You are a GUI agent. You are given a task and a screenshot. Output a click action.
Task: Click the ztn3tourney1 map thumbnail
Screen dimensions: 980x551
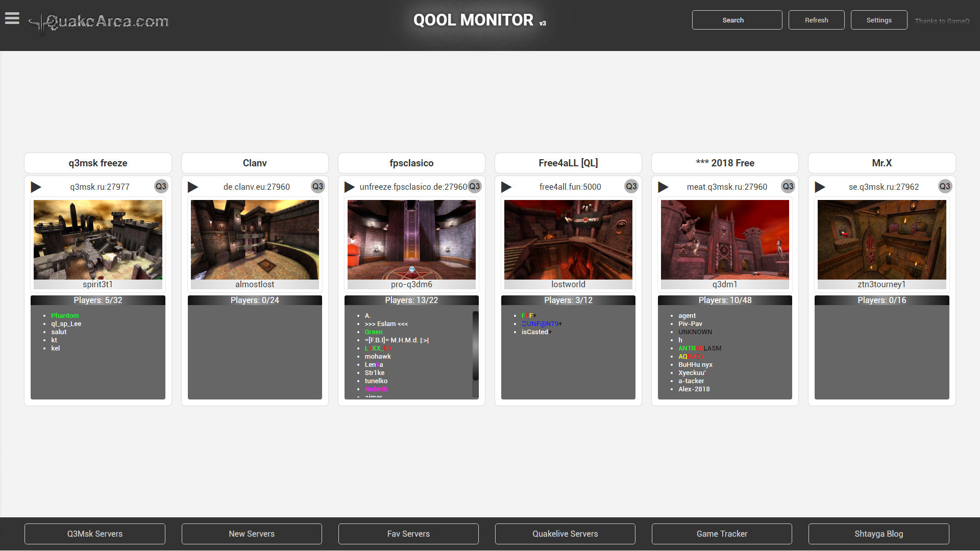point(881,239)
